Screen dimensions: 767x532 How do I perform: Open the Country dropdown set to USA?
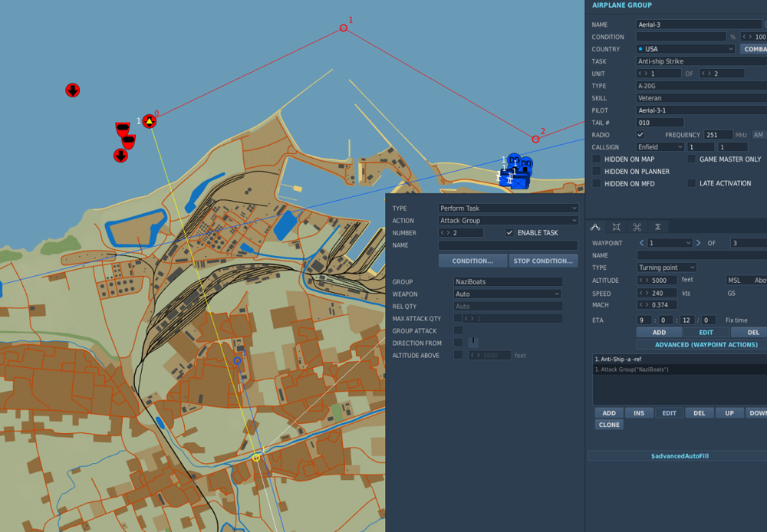685,49
